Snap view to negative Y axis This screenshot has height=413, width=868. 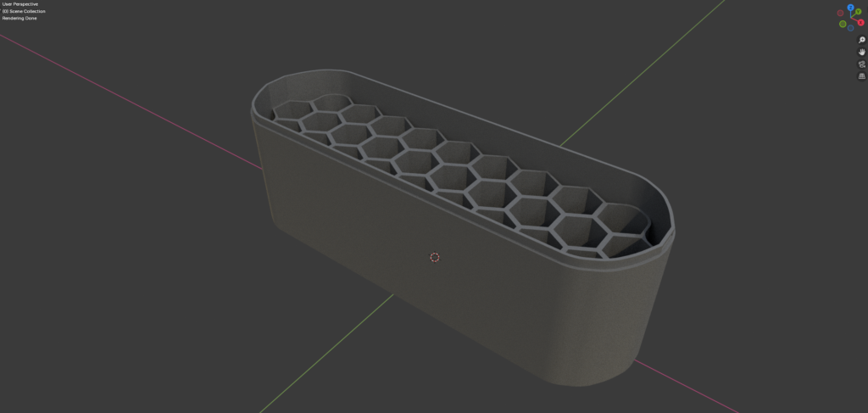(843, 24)
